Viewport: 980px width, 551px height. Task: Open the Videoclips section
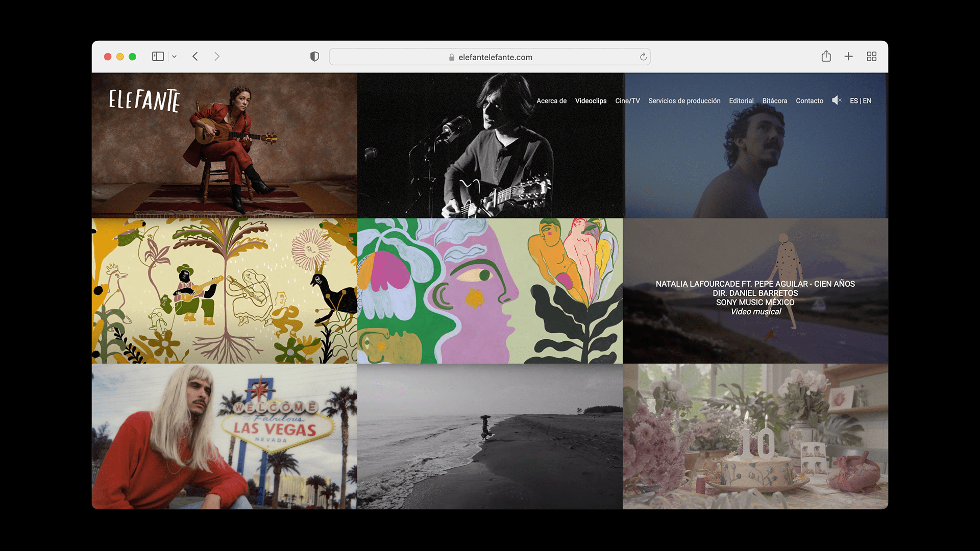pyautogui.click(x=591, y=101)
